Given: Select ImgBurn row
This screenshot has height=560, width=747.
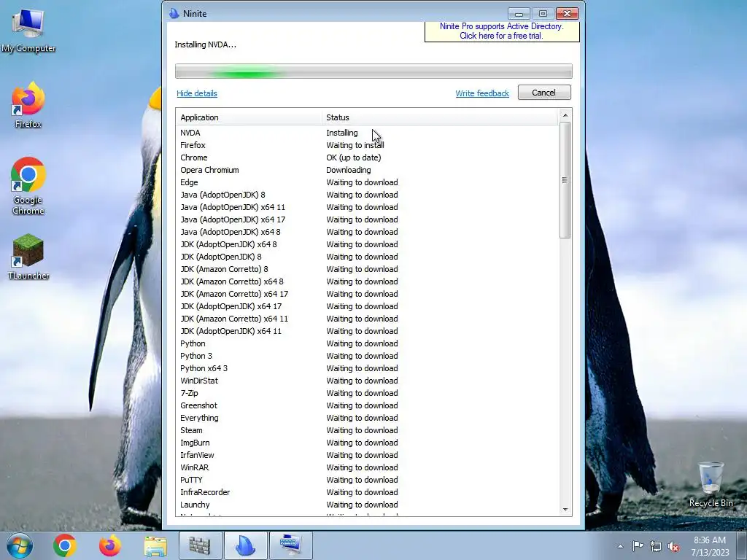Looking at the screenshot, I should [x=367, y=443].
